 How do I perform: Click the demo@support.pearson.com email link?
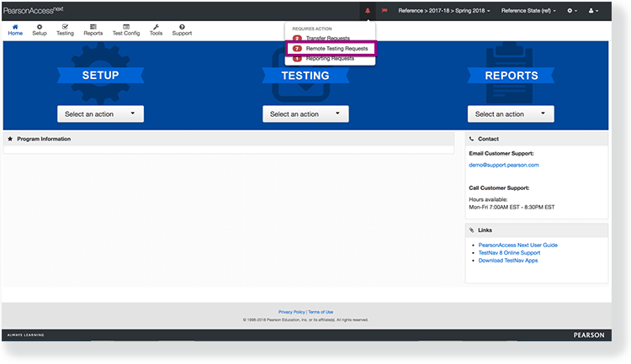503,165
